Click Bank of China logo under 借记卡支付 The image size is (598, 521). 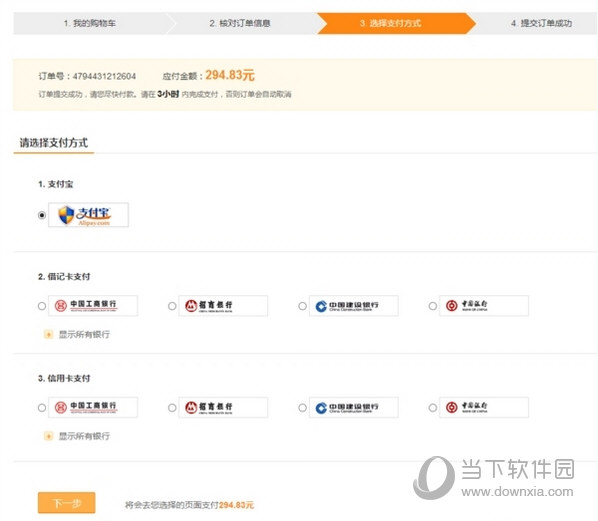click(x=484, y=306)
